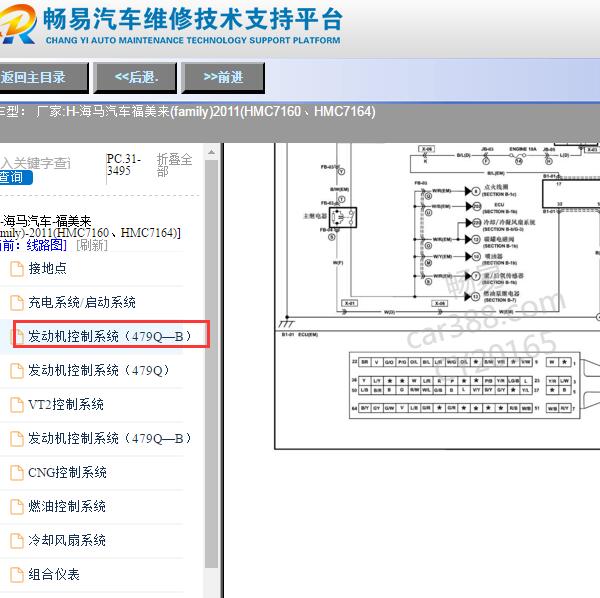
Task: Focus the keyword search input field
Action: coord(35,163)
